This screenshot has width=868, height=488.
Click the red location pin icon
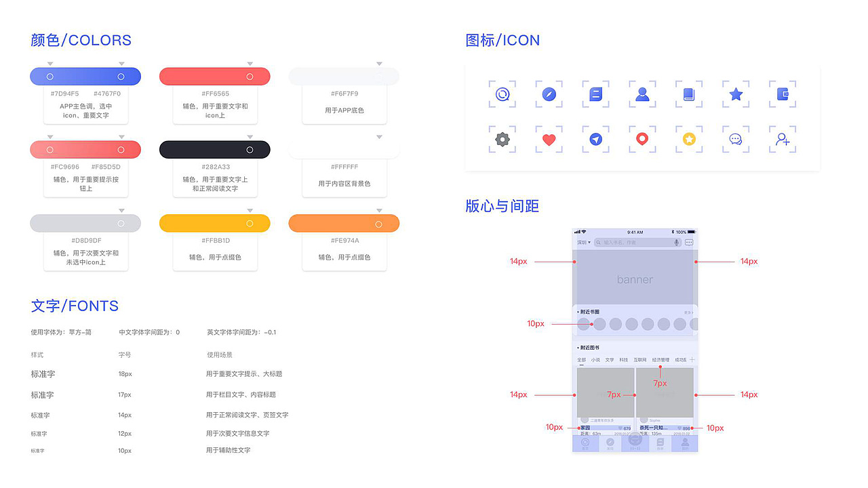pyautogui.click(x=642, y=139)
